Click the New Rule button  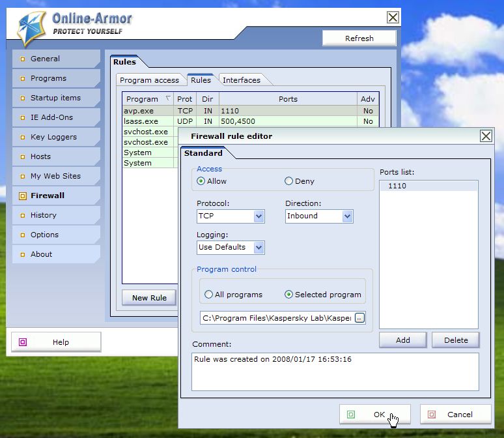pos(150,298)
